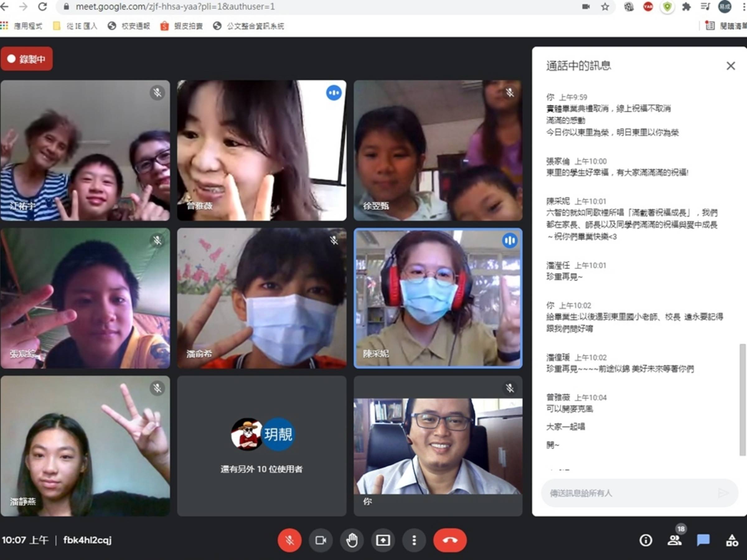Image resolution: width=747 pixels, height=560 pixels.
Task: Open meeting details info icon
Action: pyautogui.click(x=645, y=540)
